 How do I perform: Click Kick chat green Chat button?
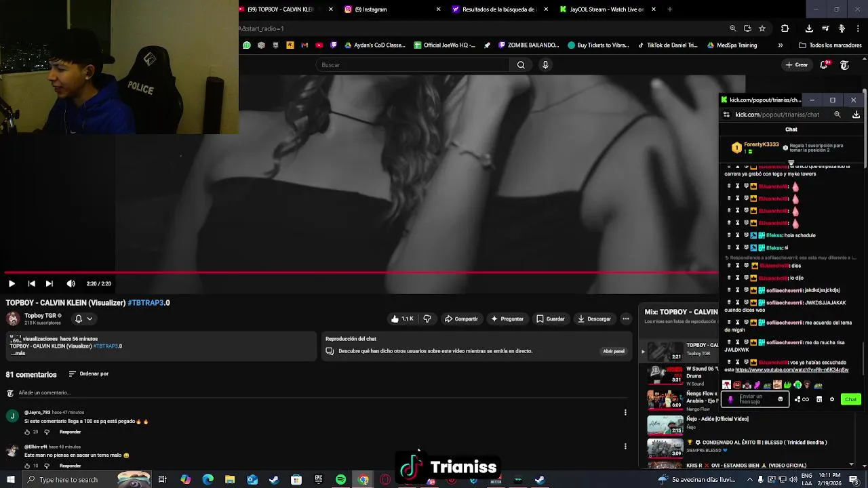coord(850,399)
